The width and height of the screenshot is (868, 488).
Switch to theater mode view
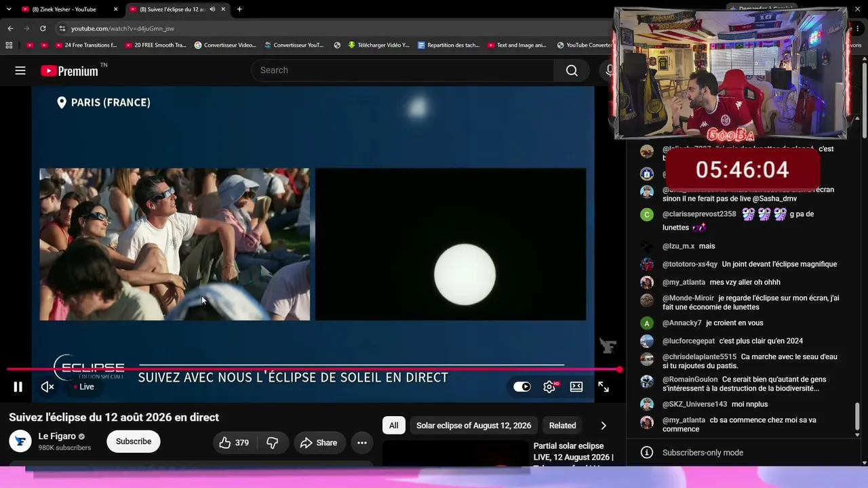576,387
